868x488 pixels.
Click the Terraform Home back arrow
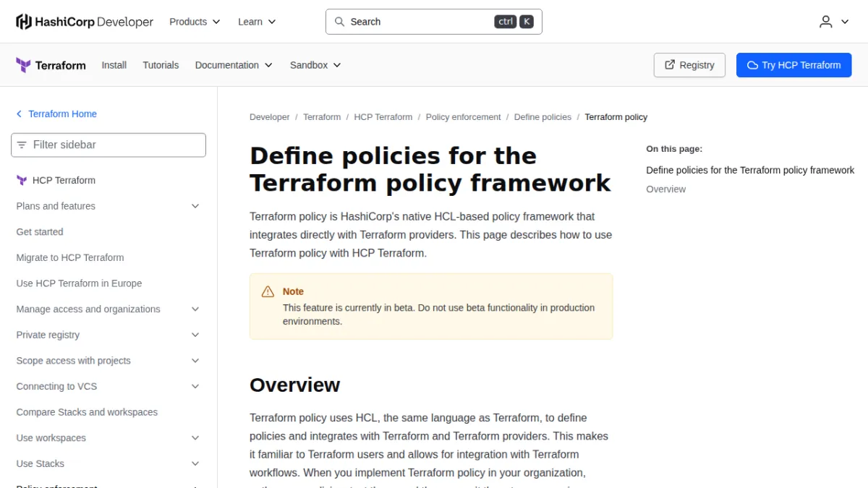tap(19, 114)
